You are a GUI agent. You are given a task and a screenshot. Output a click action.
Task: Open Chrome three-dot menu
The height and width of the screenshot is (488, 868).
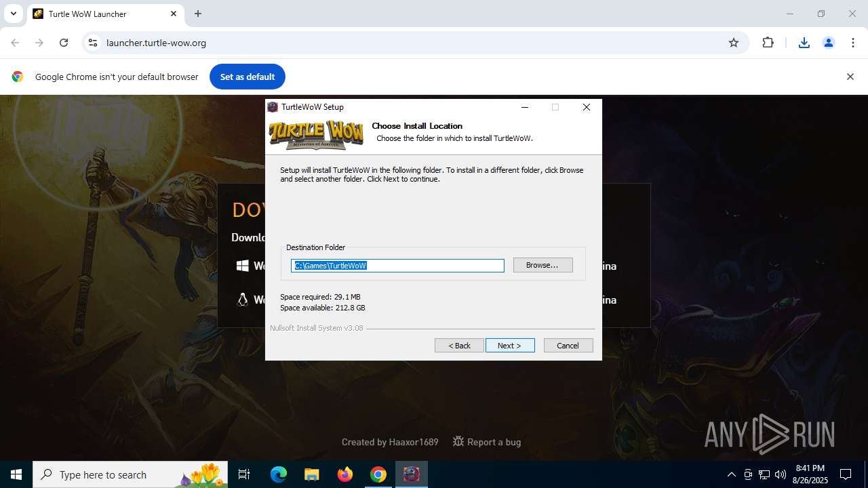[853, 43]
